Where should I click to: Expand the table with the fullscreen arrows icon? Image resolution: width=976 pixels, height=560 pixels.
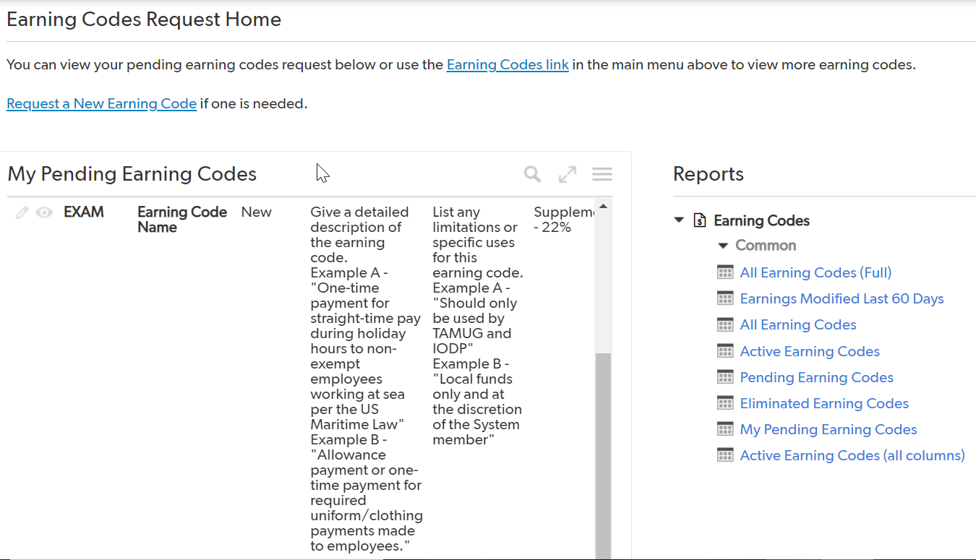pyautogui.click(x=567, y=174)
